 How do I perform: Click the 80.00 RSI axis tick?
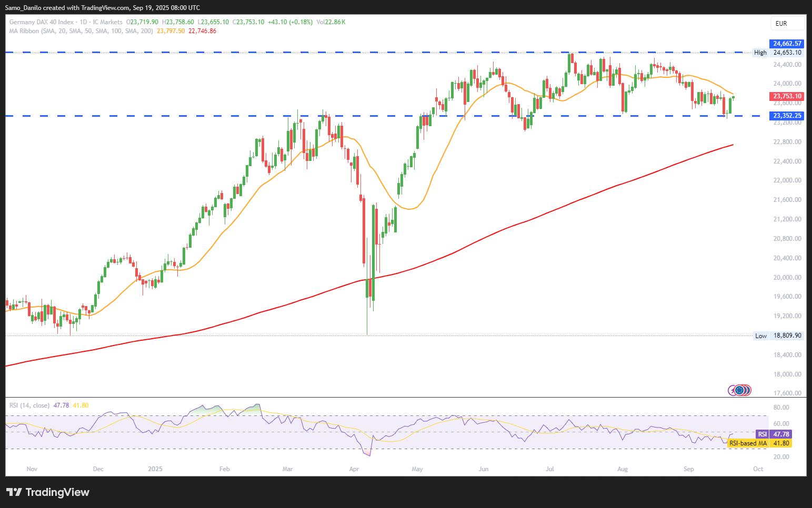point(781,408)
